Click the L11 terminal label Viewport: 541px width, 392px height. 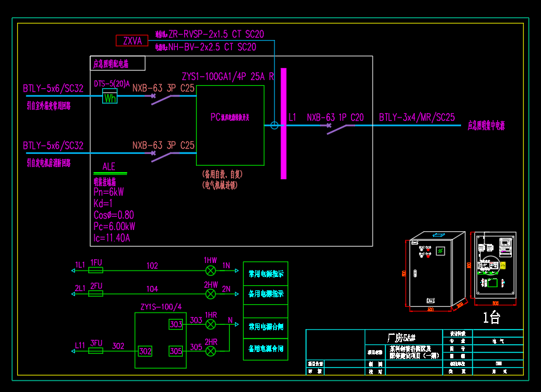pyautogui.click(x=80, y=346)
